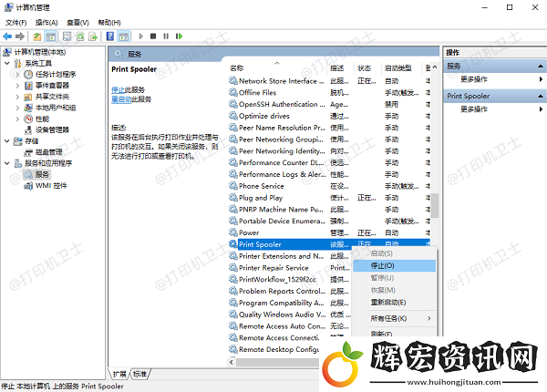Choose 停止(O) in context menu

pos(394,266)
